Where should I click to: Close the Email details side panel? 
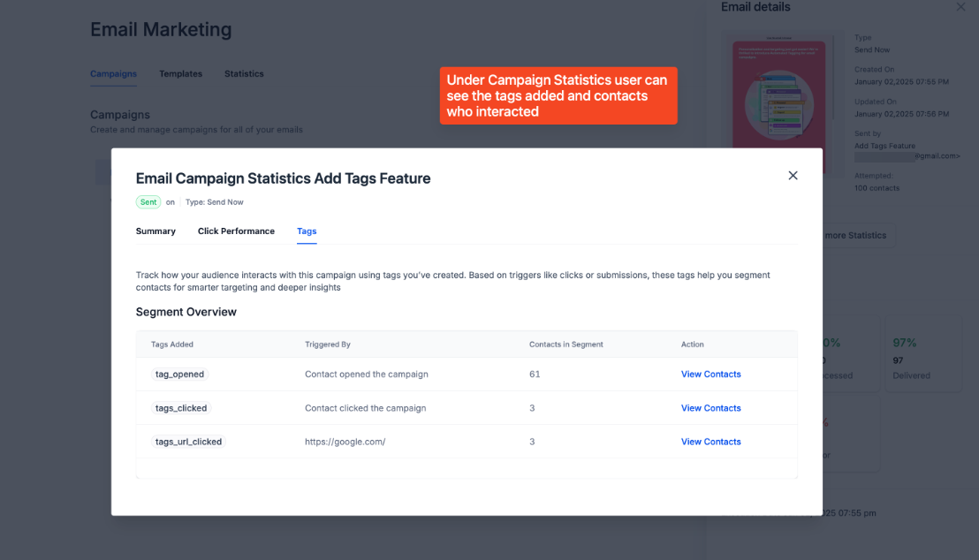click(960, 7)
